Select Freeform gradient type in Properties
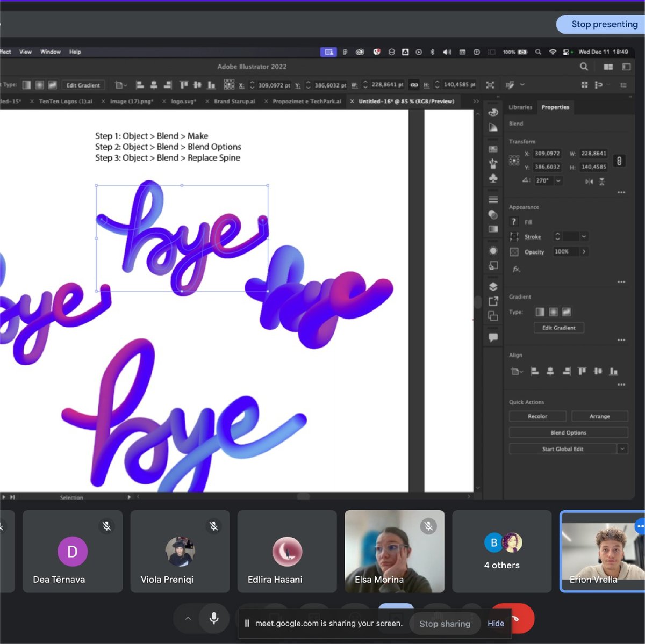Viewport: 645px width, 644px height. click(566, 312)
